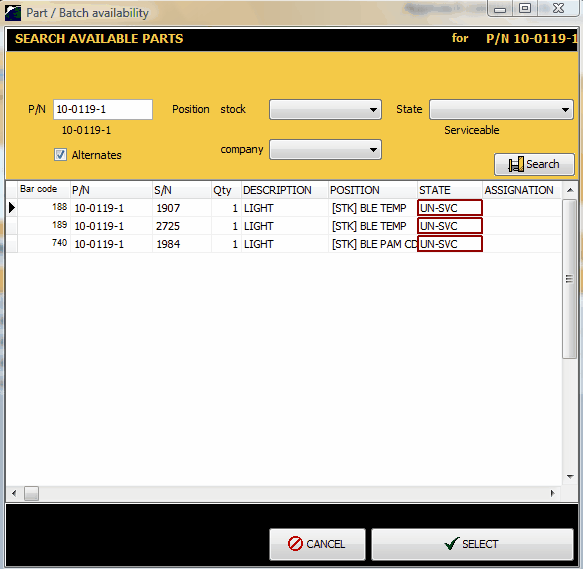
Task: Click the vertical scrollbar up arrow
Action: pyautogui.click(x=570, y=190)
